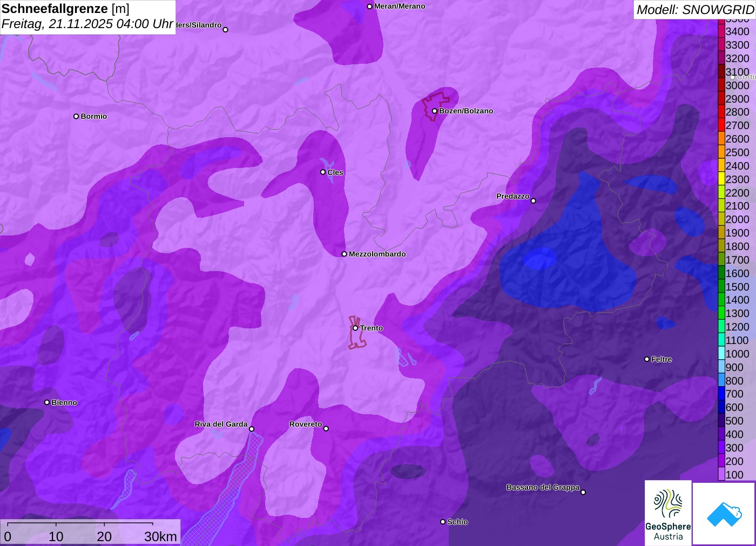Image resolution: width=756 pixels, height=546 pixels.
Task: Click the Riva del Garda marker dot
Action: coord(252,429)
